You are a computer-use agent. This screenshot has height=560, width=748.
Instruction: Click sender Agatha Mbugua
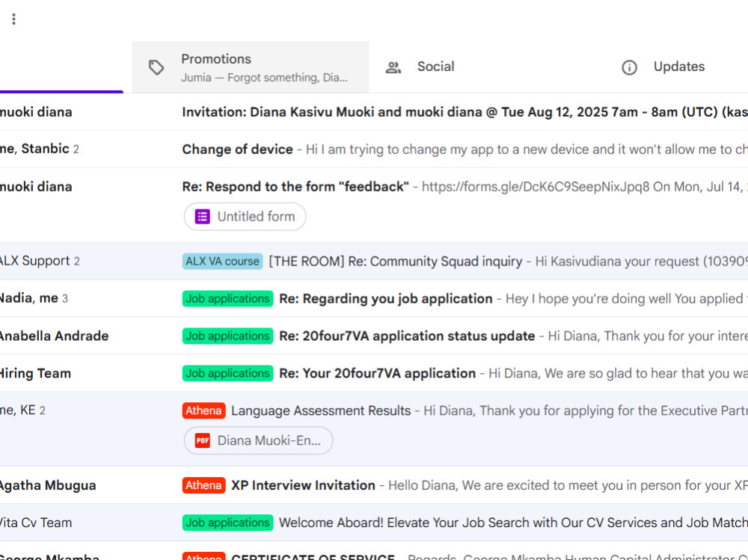[x=48, y=485]
